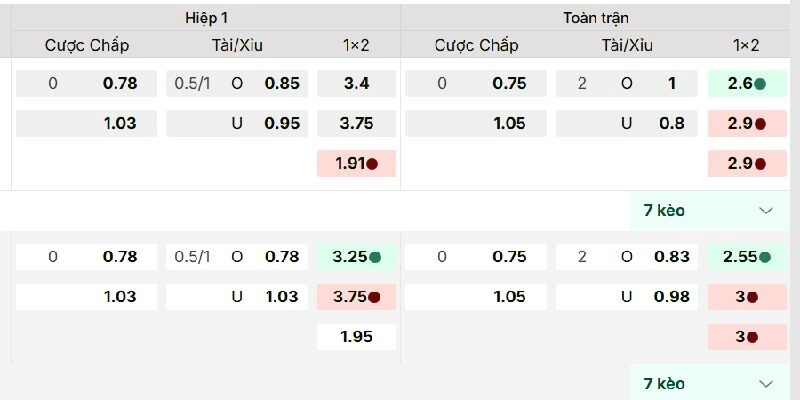The image size is (800, 400).
Task: Click the 1×2 header under Toàn trận
Action: [746, 45]
